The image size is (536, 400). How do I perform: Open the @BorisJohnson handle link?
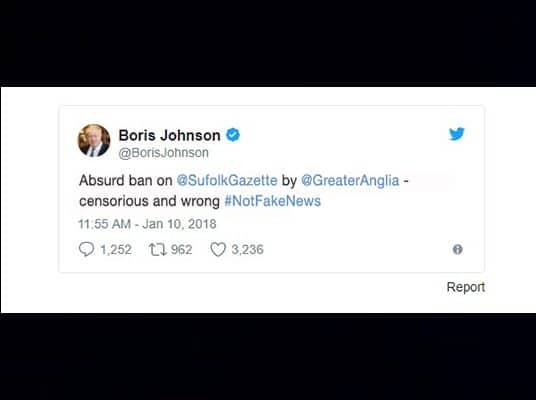[x=163, y=153]
